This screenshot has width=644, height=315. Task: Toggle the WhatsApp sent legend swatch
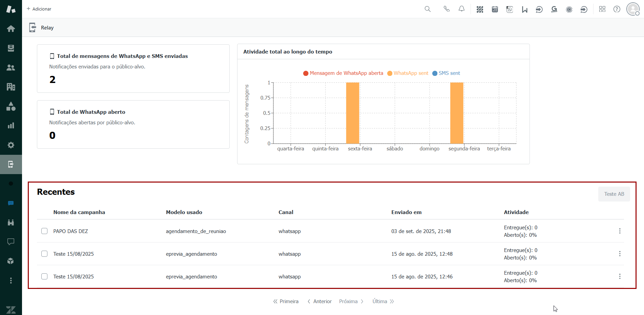(x=390, y=73)
